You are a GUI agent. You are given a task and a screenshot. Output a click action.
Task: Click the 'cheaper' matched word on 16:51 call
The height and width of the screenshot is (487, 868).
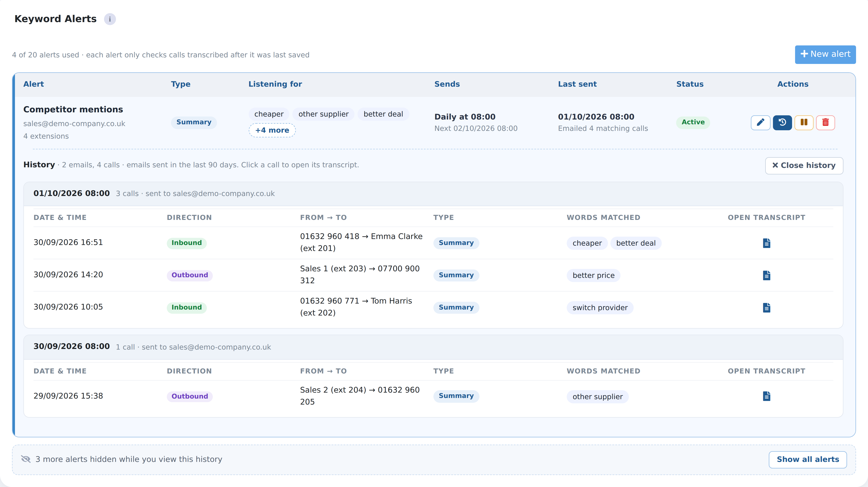(587, 243)
